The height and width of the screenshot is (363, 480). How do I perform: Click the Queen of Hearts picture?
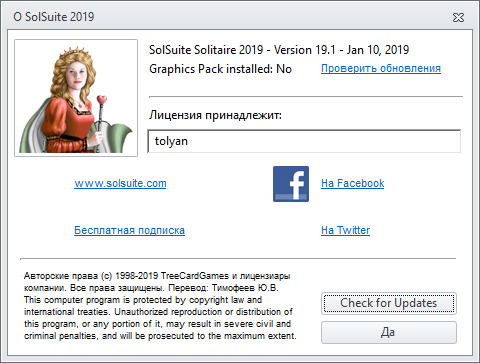coord(76,98)
